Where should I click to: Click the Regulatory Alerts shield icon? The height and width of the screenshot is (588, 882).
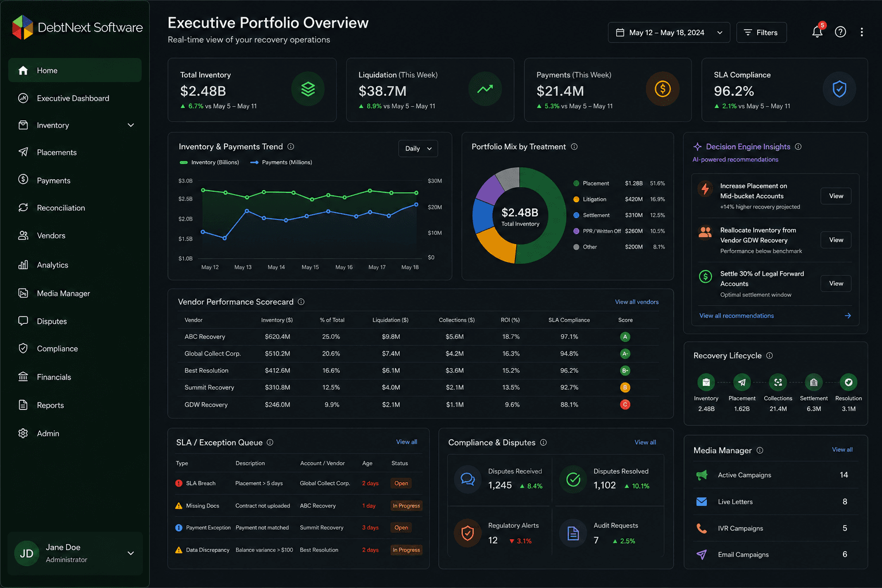point(468,533)
